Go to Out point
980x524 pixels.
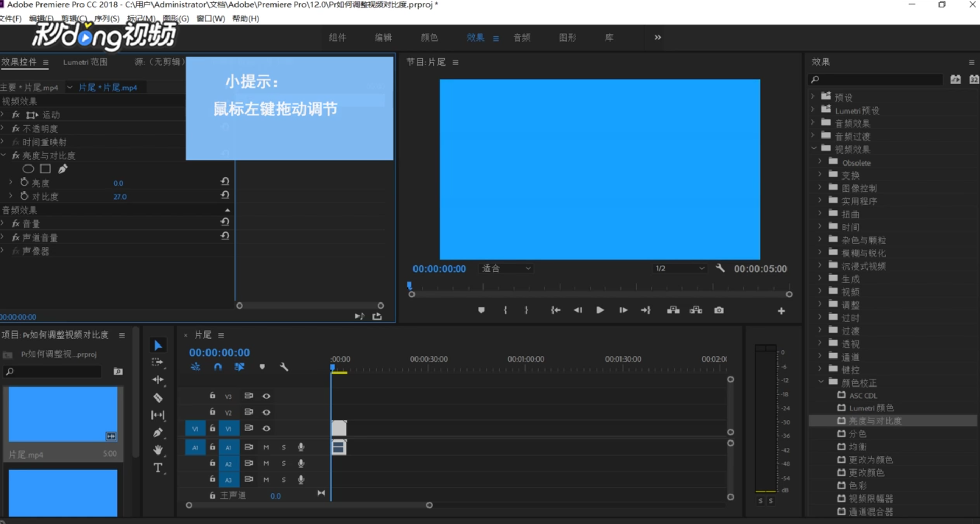coord(645,310)
